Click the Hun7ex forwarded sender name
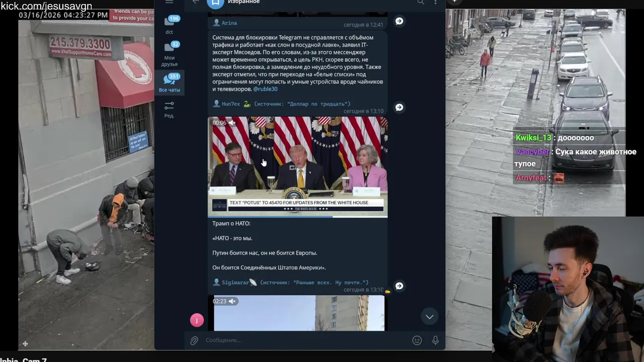 click(231, 104)
